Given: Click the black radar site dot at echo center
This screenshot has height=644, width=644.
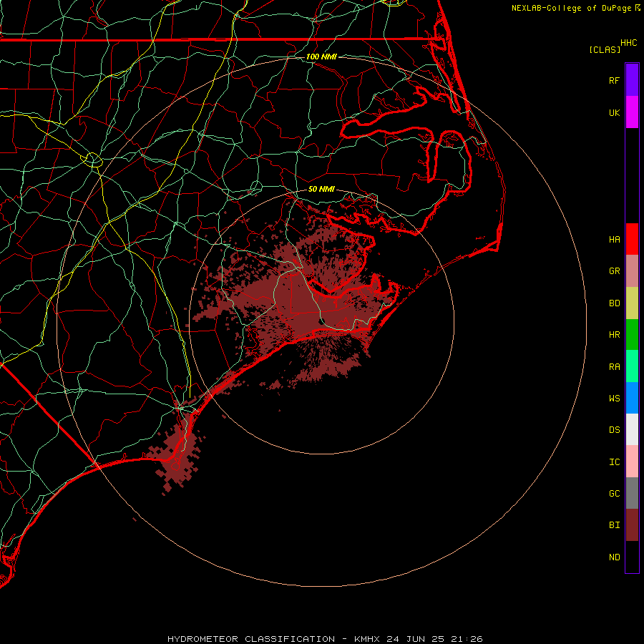Looking at the screenshot, I should [x=323, y=321].
